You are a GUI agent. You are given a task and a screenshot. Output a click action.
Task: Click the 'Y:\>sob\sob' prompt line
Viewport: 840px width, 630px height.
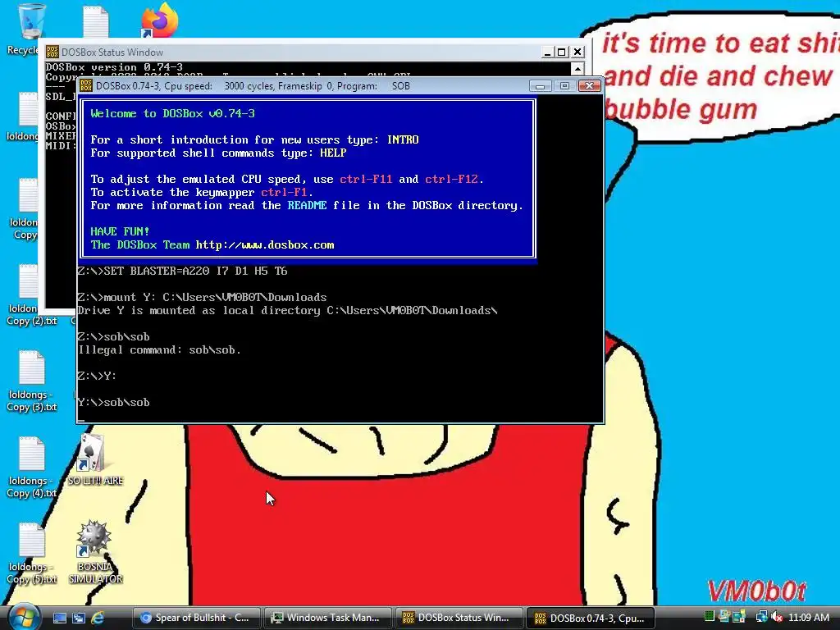tap(113, 402)
